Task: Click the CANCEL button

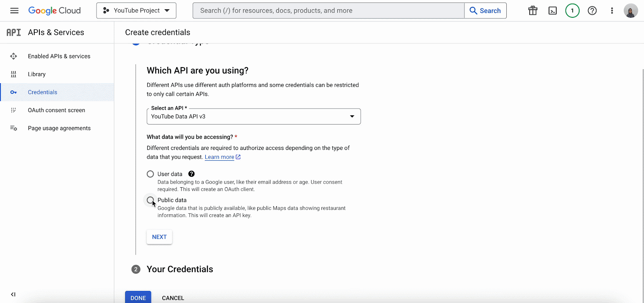Action: pyautogui.click(x=173, y=298)
